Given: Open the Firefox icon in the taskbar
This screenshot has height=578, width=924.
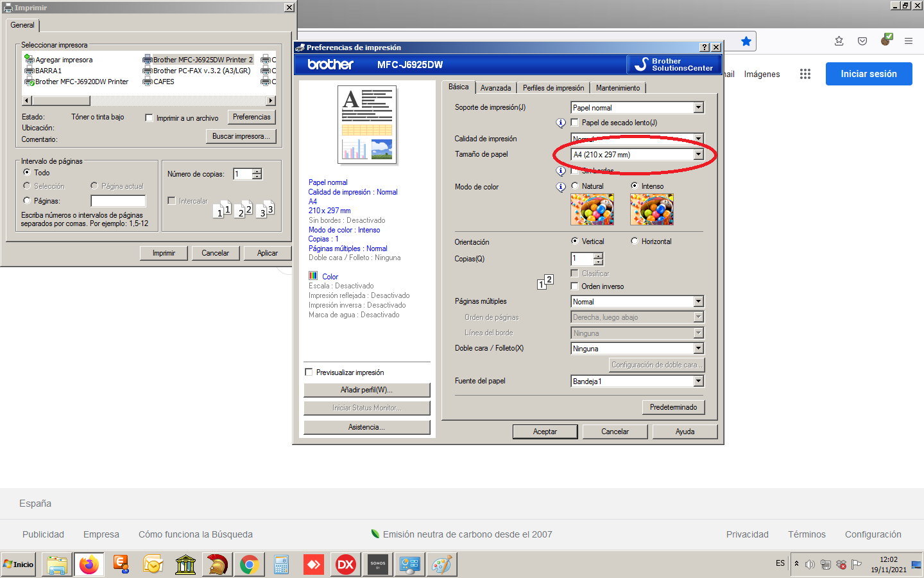Looking at the screenshot, I should click(89, 565).
